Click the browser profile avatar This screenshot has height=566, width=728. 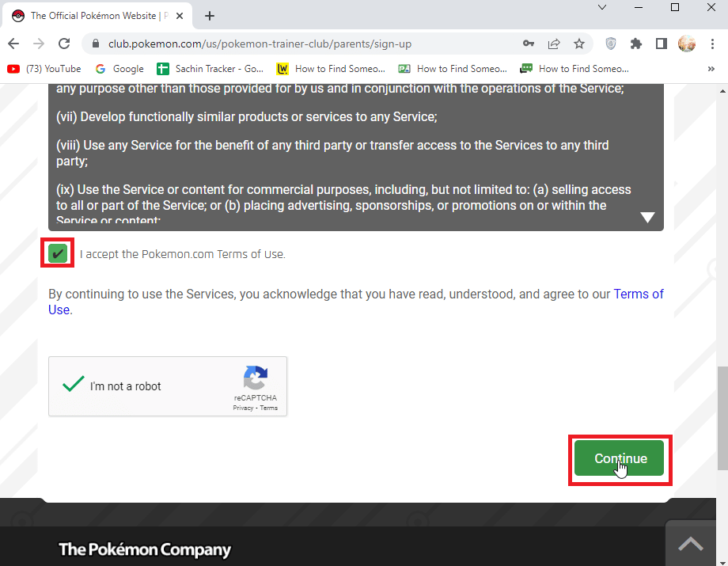(686, 44)
